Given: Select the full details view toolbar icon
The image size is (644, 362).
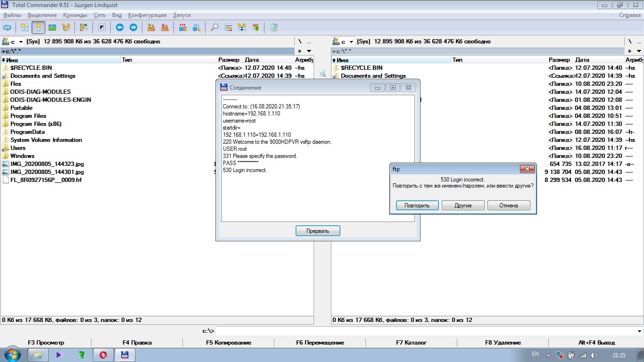Looking at the screenshot, I should click(38, 27).
